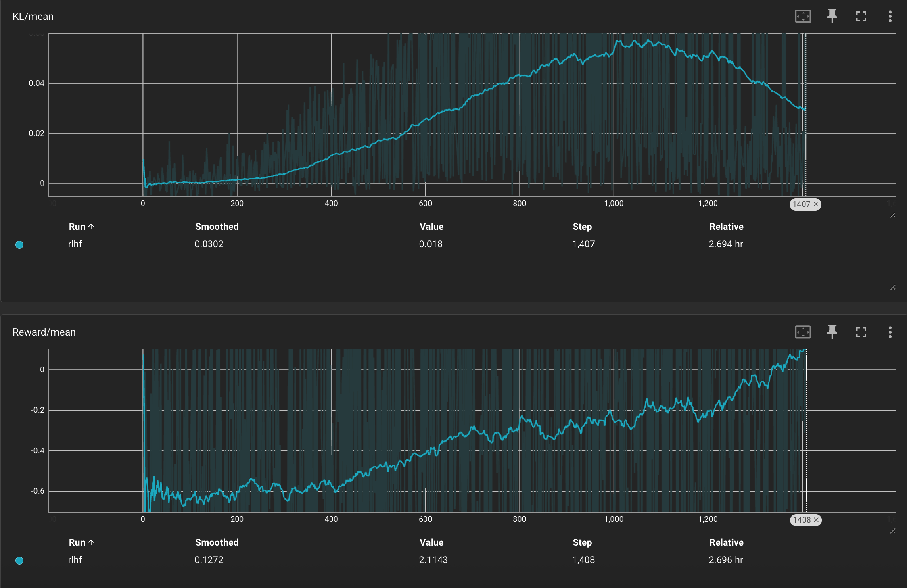The image size is (907, 588).
Task: Click Value column header in Reward table
Action: 431,542
